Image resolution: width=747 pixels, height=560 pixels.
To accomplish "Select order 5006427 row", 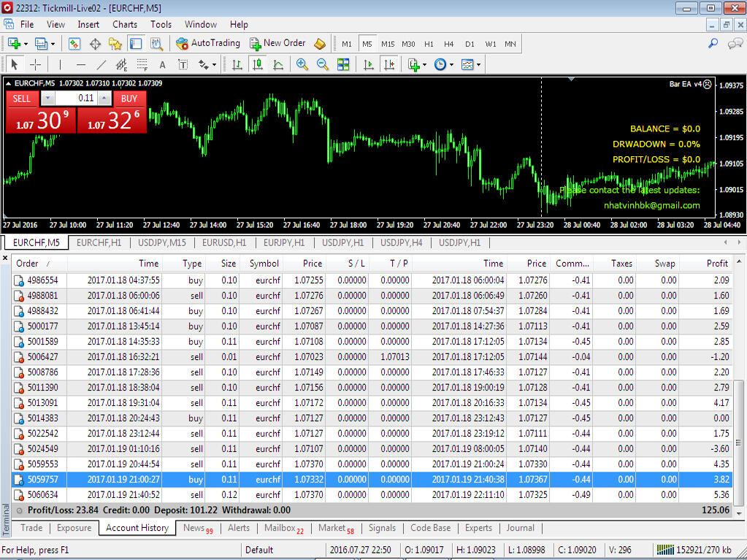I will (373, 357).
